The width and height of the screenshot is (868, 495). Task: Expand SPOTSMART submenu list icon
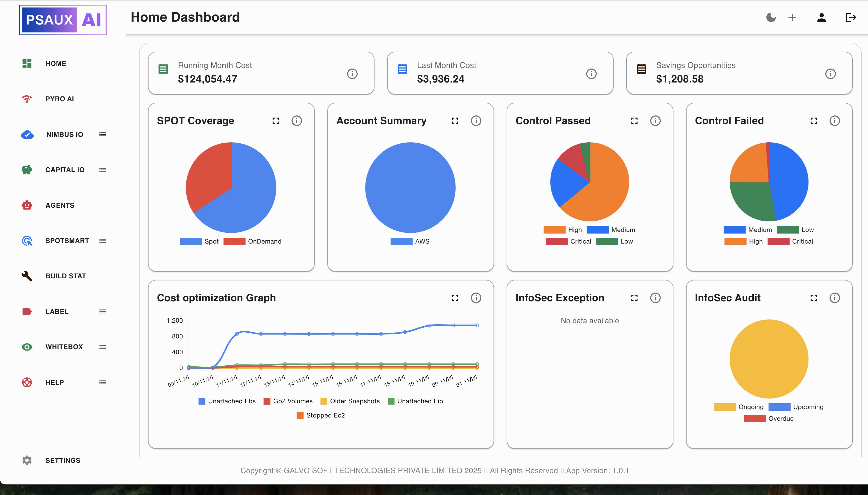(x=102, y=241)
